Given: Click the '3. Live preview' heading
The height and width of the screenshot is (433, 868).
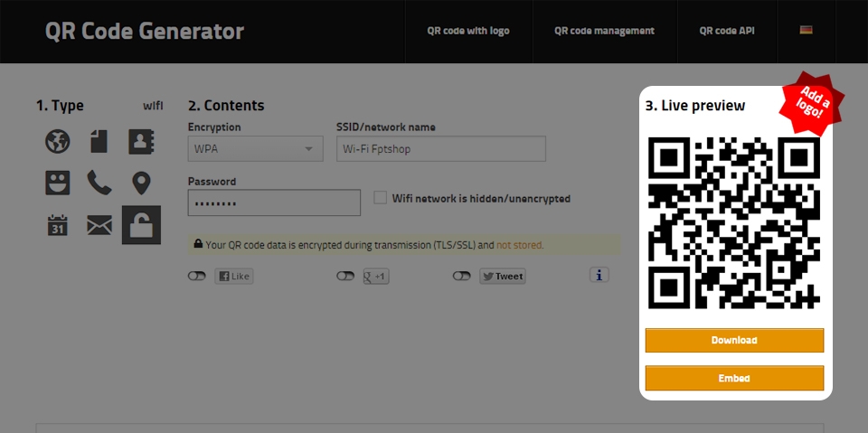Looking at the screenshot, I should [x=695, y=105].
